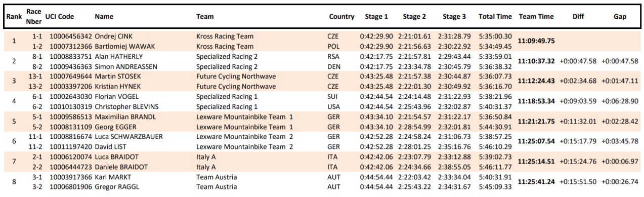This screenshot has height=197, width=644.
Task: Click diff value +0:09:03.59
Action: click(x=578, y=101)
